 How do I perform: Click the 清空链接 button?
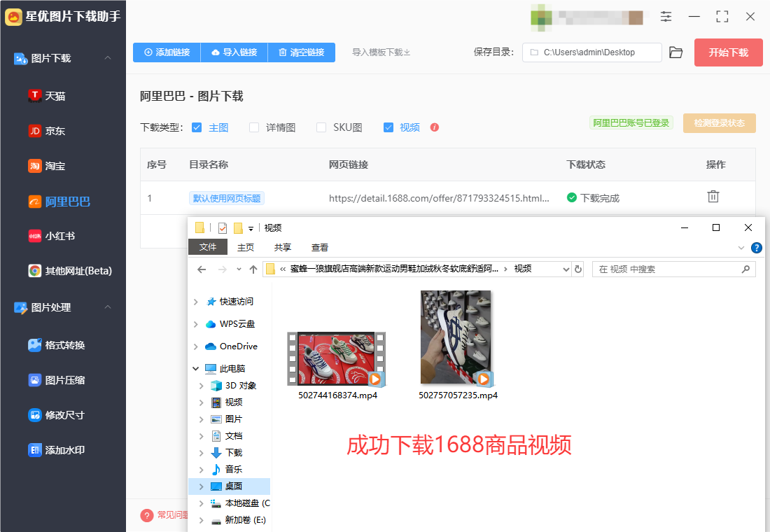click(302, 52)
